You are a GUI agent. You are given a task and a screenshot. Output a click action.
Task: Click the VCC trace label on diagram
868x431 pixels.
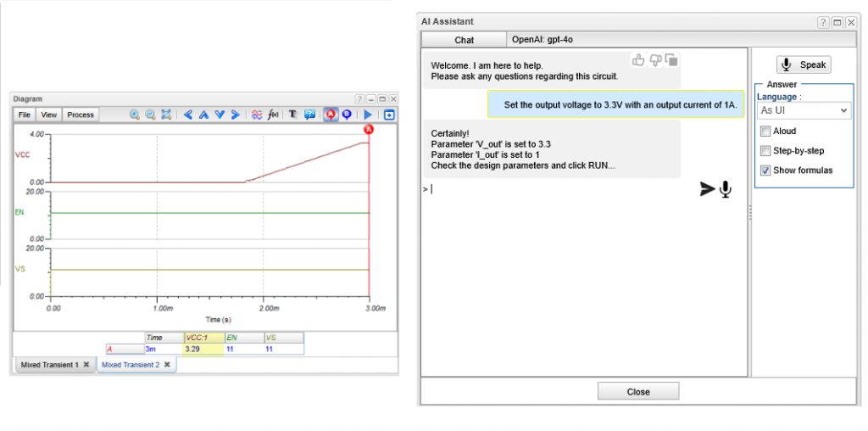(x=22, y=155)
